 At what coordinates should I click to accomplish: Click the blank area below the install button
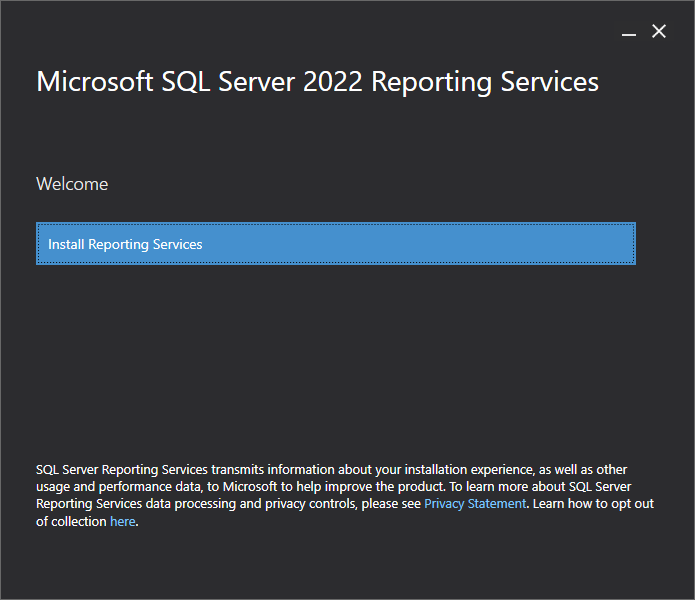[335, 360]
